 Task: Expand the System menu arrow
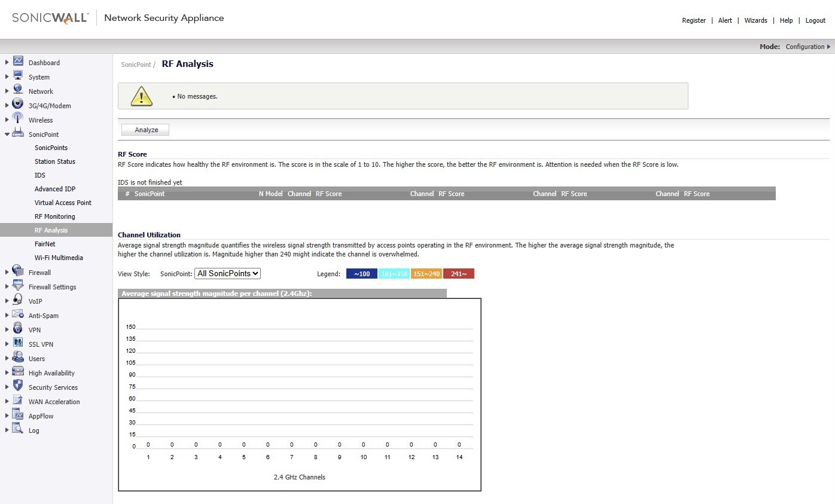(x=7, y=77)
